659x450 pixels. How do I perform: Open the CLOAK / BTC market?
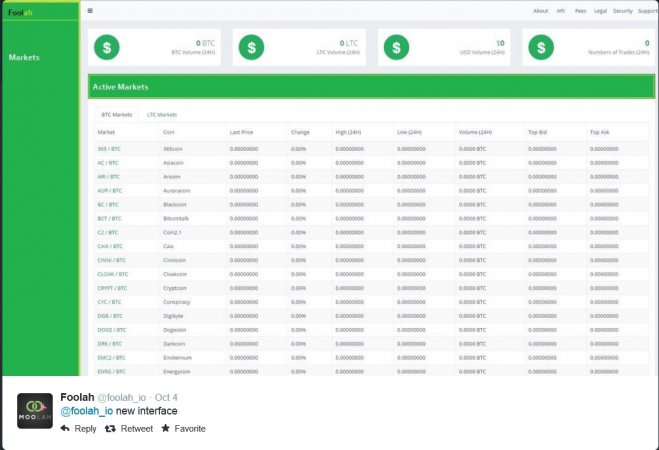[x=113, y=274]
